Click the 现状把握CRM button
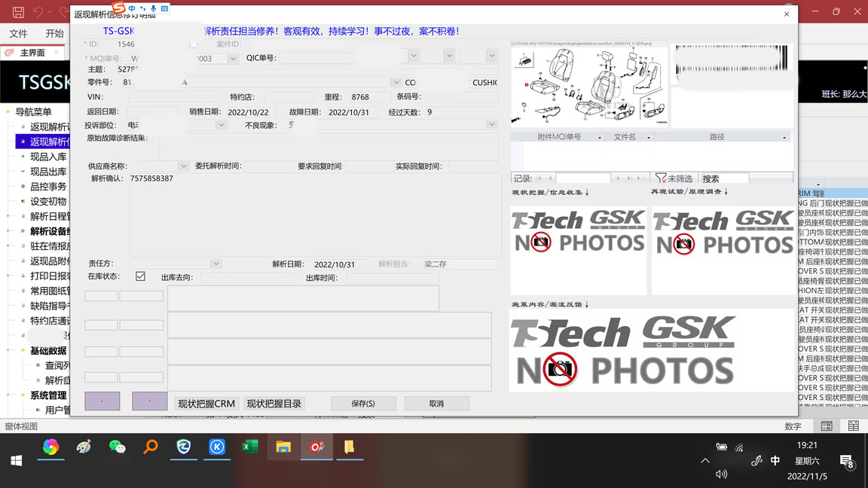 (x=206, y=404)
